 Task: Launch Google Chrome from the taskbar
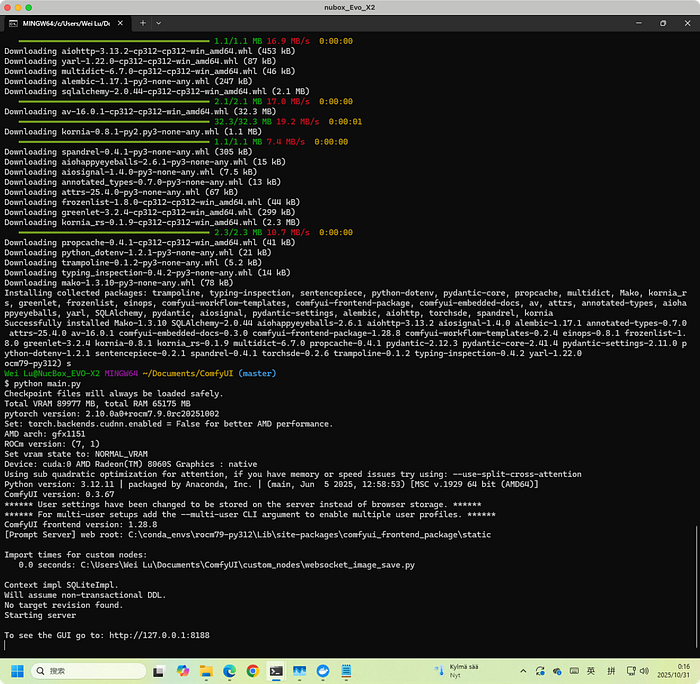253,671
